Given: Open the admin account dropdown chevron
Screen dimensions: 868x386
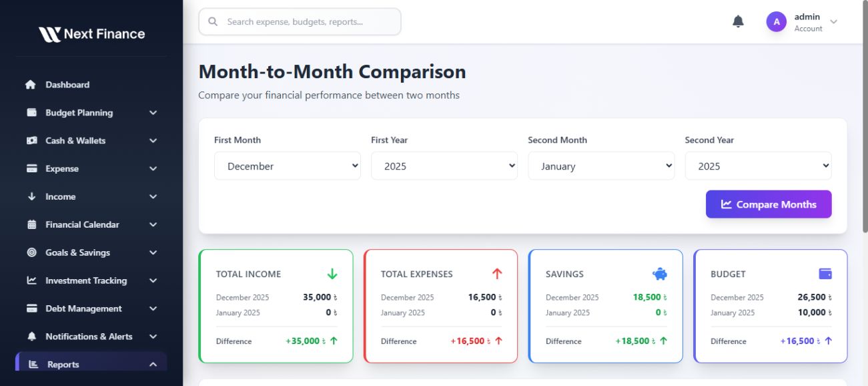Looking at the screenshot, I should point(833,21).
